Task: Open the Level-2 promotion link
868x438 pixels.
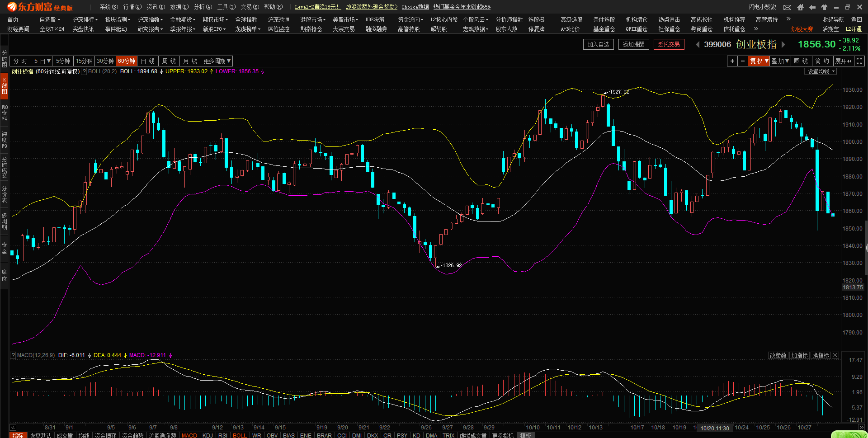Action: point(317,7)
